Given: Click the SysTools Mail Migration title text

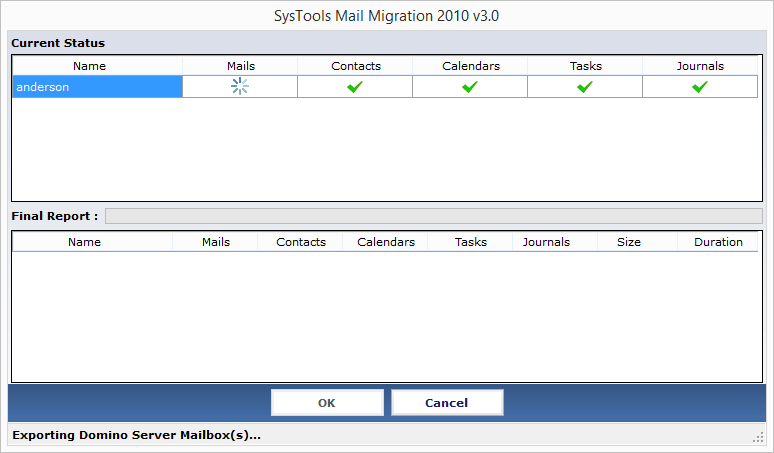Looking at the screenshot, I should [387, 16].
